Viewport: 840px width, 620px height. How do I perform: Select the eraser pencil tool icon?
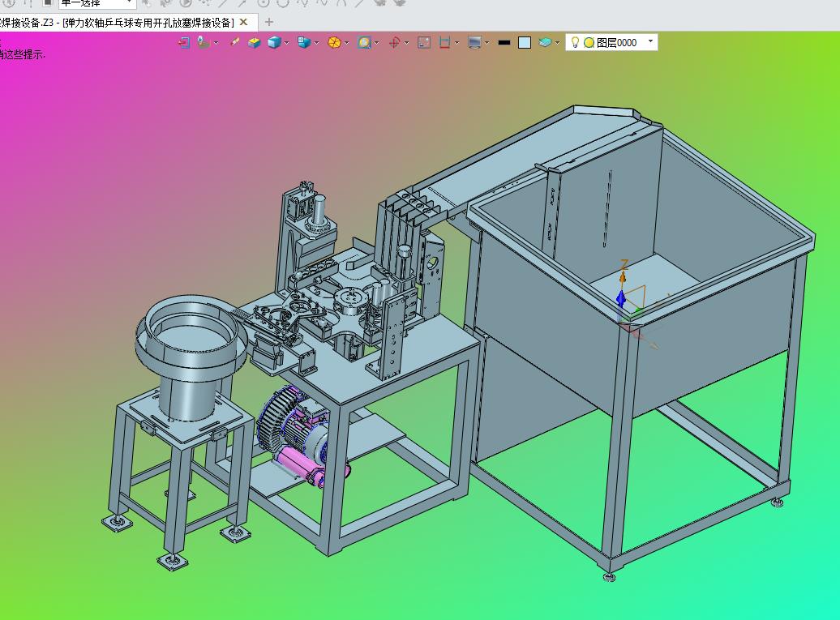234,42
